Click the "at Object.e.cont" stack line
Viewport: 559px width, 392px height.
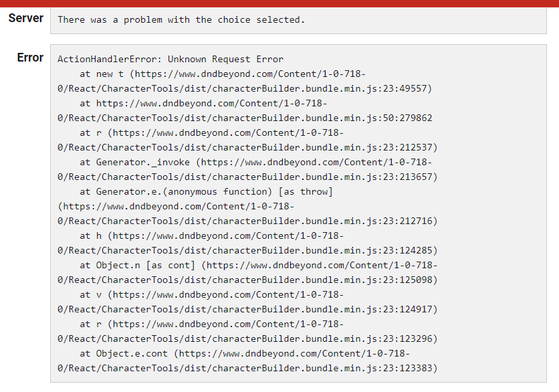(245, 353)
